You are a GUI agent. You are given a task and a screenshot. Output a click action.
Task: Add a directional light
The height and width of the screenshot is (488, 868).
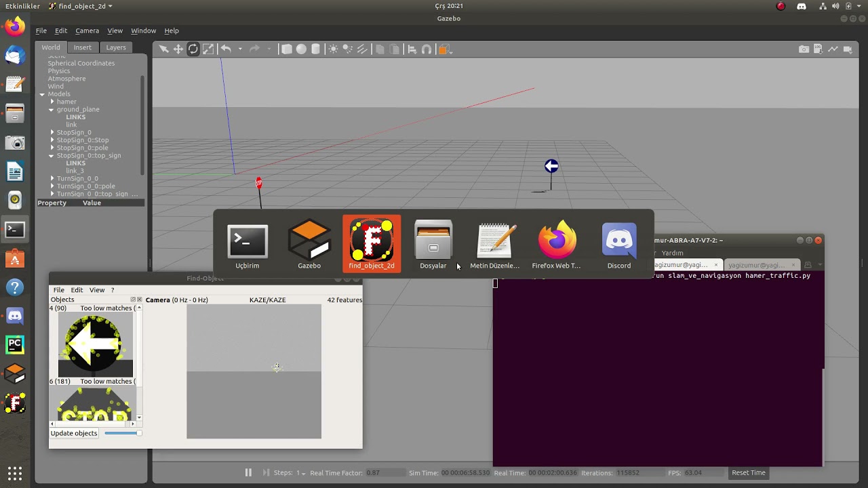pos(362,49)
